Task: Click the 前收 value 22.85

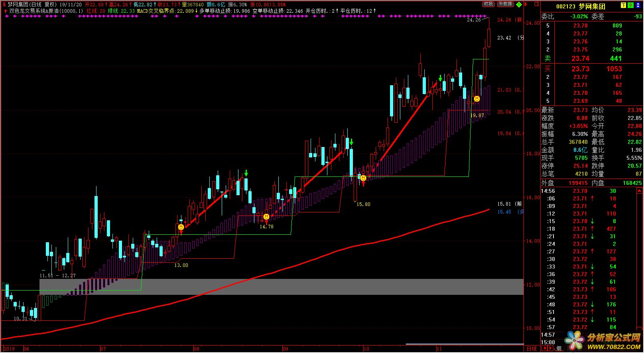Action: point(634,118)
